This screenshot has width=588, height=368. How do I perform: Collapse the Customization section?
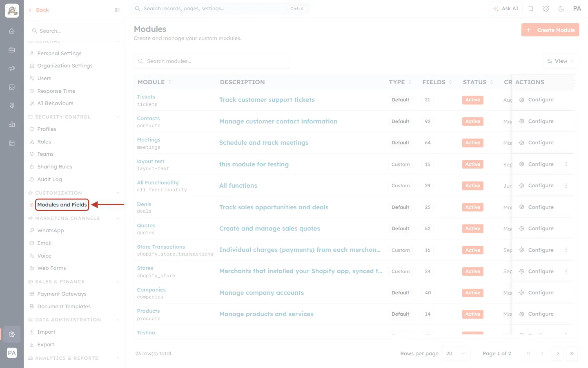(118, 193)
